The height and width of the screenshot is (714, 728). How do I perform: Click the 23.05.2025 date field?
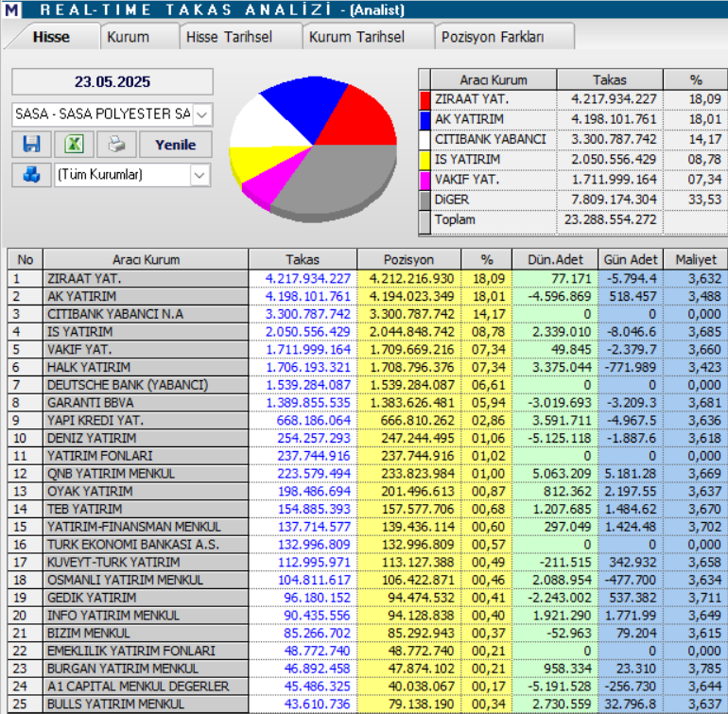113,81
